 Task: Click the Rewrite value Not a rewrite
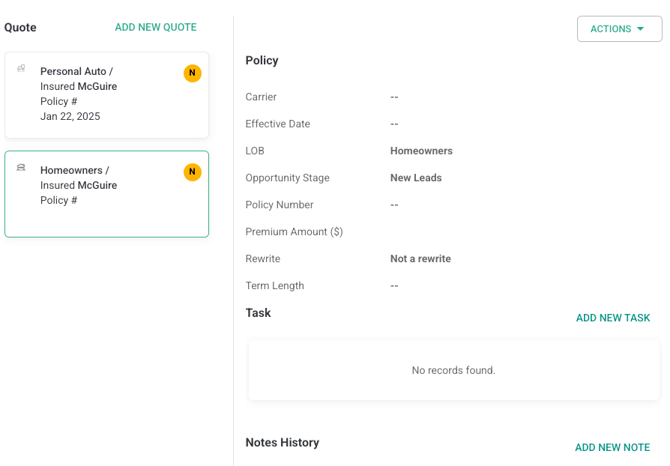[420, 259]
